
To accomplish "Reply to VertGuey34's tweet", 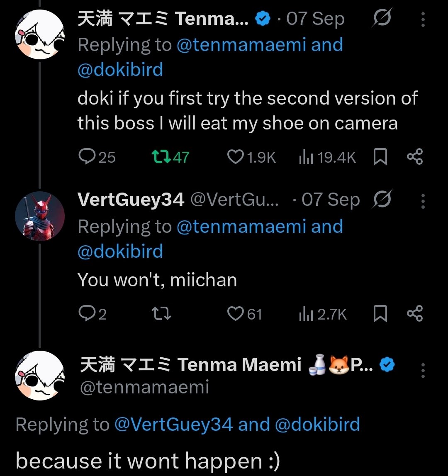I will [87, 314].
